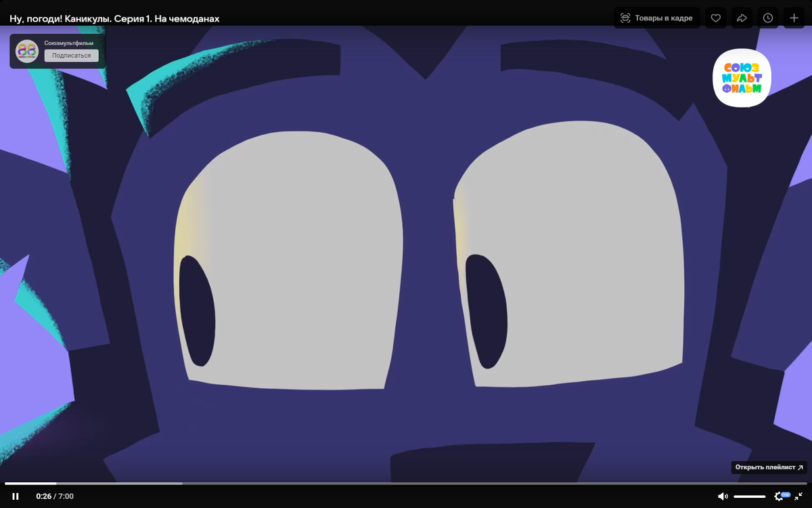812x508 pixels.
Task: Click the 0:26 / 7:00 time display
Action: (55, 496)
